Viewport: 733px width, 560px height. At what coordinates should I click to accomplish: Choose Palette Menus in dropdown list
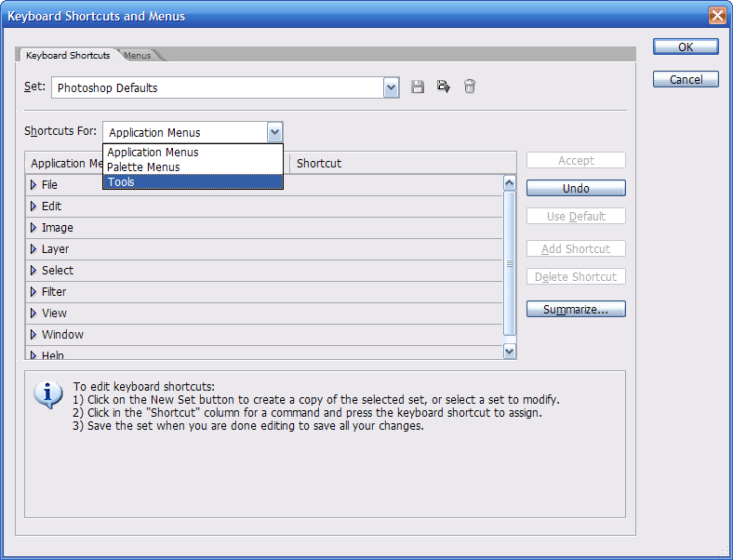coord(193,167)
